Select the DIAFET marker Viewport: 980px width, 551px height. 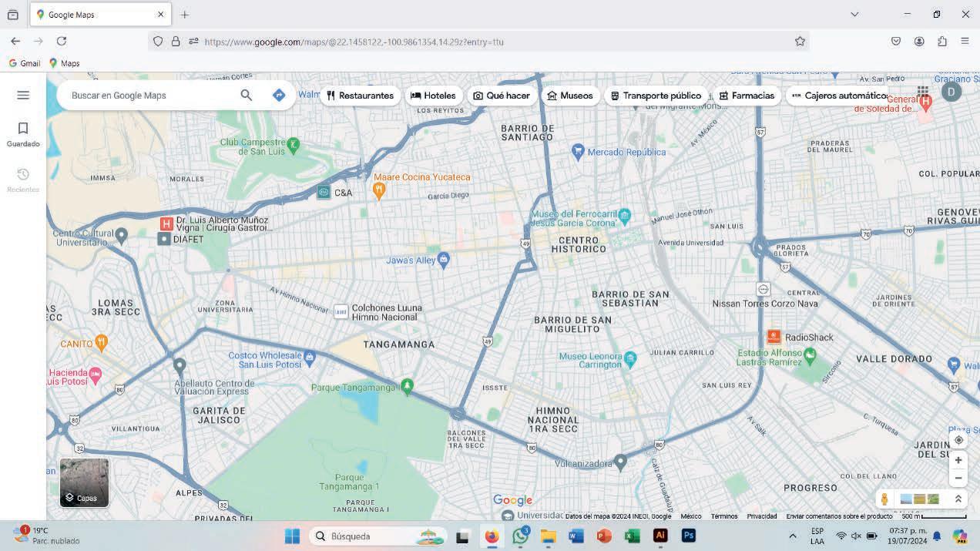click(163, 239)
